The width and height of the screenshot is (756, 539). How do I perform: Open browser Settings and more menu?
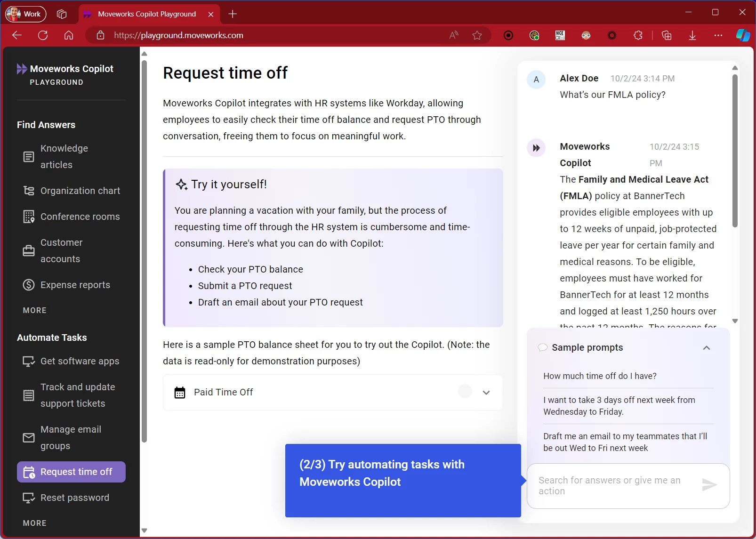coord(718,35)
